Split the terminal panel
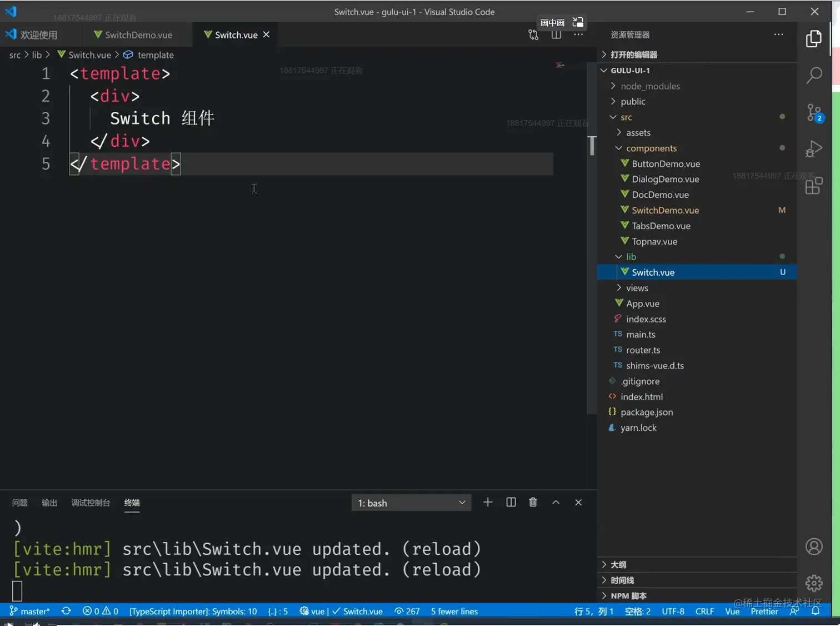 click(x=511, y=503)
